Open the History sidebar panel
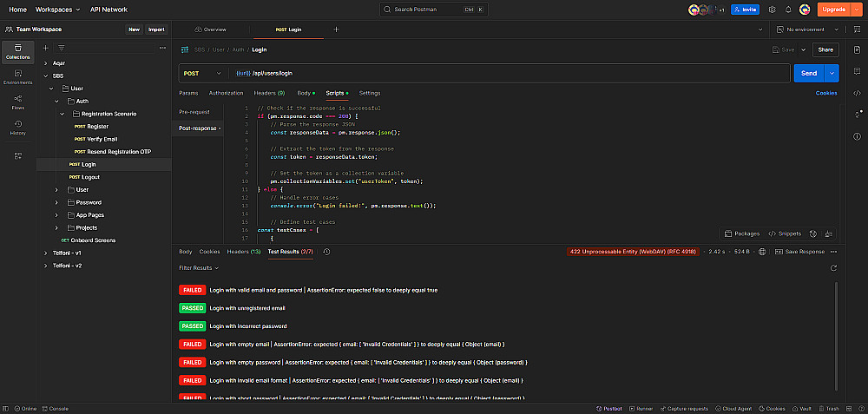This screenshot has width=868, height=414. point(17,128)
